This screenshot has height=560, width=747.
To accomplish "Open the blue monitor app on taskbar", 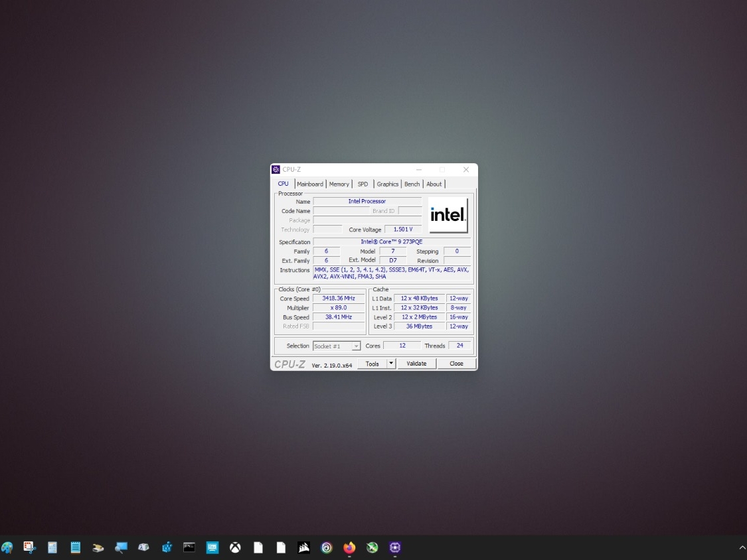I will (212, 547).
